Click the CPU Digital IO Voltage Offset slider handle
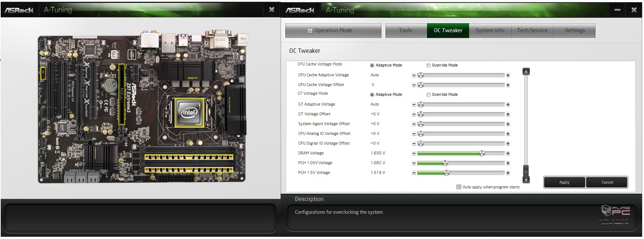 tap(421, 144)
